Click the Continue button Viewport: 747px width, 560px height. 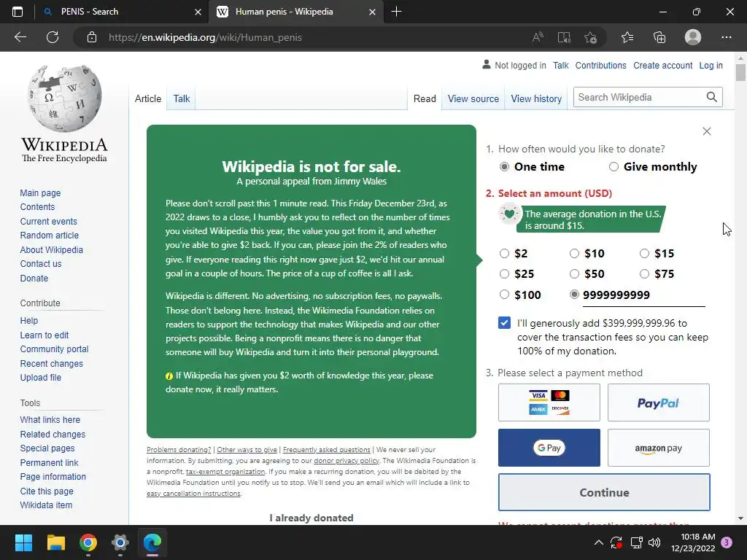pos(604,492)
